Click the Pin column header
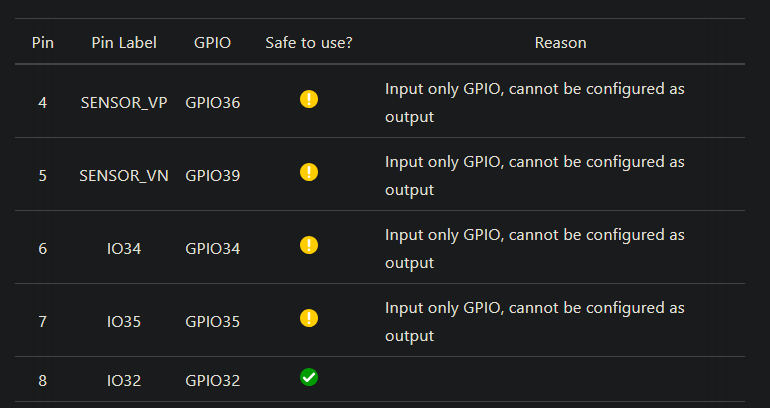This screenshot has height=408, width=770. tap(43, 43)
